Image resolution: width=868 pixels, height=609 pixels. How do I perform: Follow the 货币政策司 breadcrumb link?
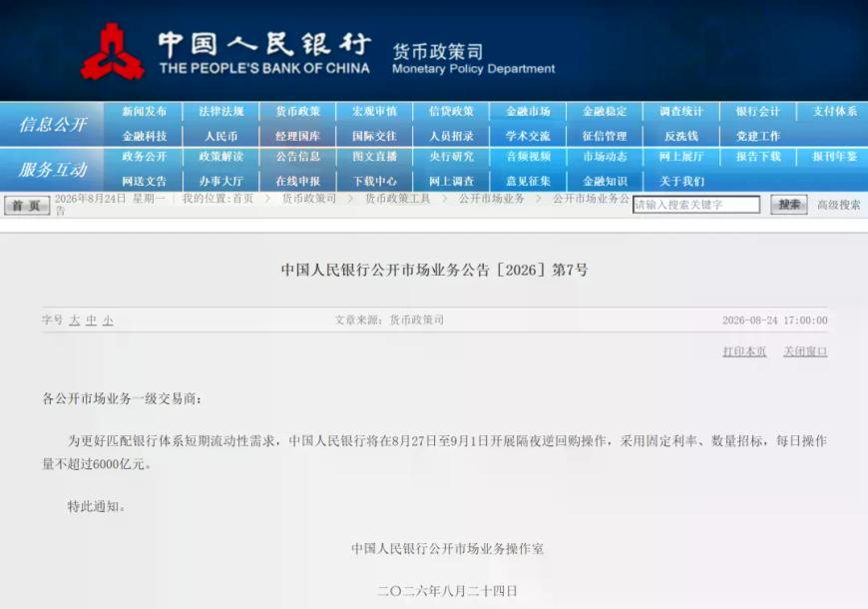pyautogui.click(x=309, y=199)
